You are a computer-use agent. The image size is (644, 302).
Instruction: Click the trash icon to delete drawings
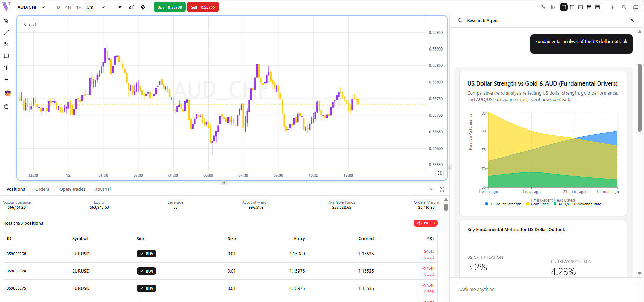pos(6,107)
